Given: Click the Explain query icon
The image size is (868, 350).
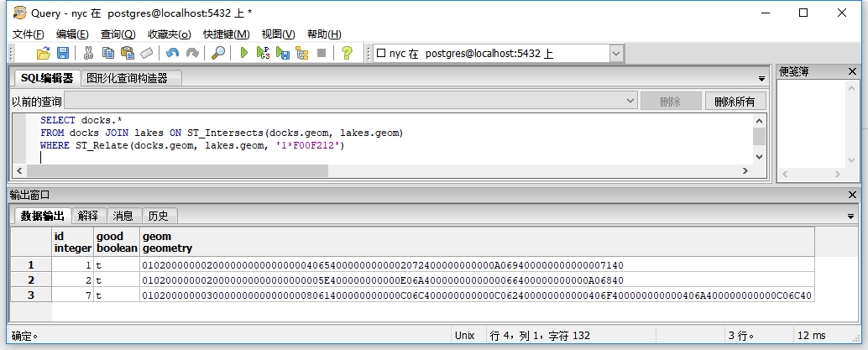Looking at the screenshot, I should click(302, 53).
